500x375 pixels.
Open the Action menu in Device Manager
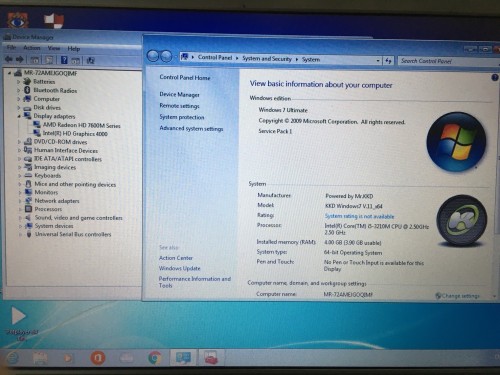coord(32,48)
